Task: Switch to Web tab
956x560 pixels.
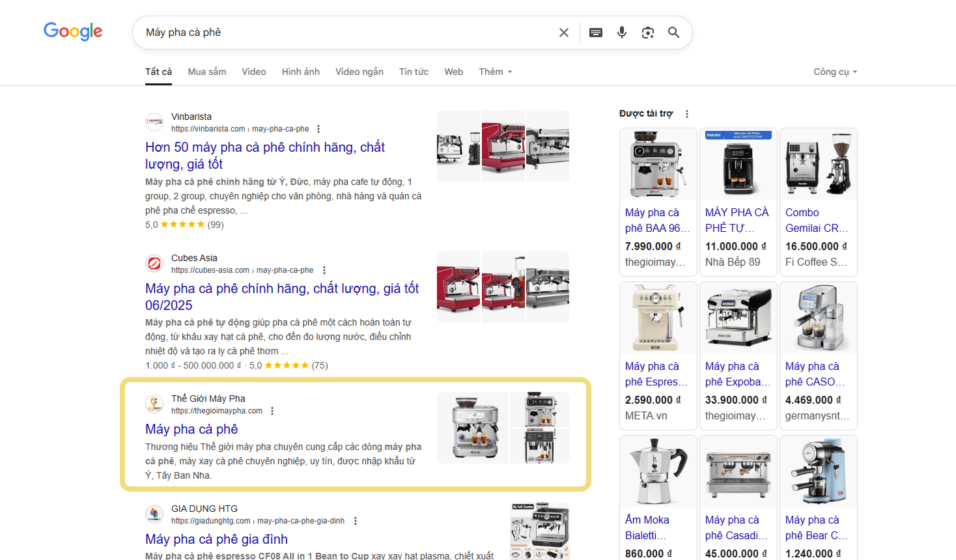Action: (x=454, y=72)
